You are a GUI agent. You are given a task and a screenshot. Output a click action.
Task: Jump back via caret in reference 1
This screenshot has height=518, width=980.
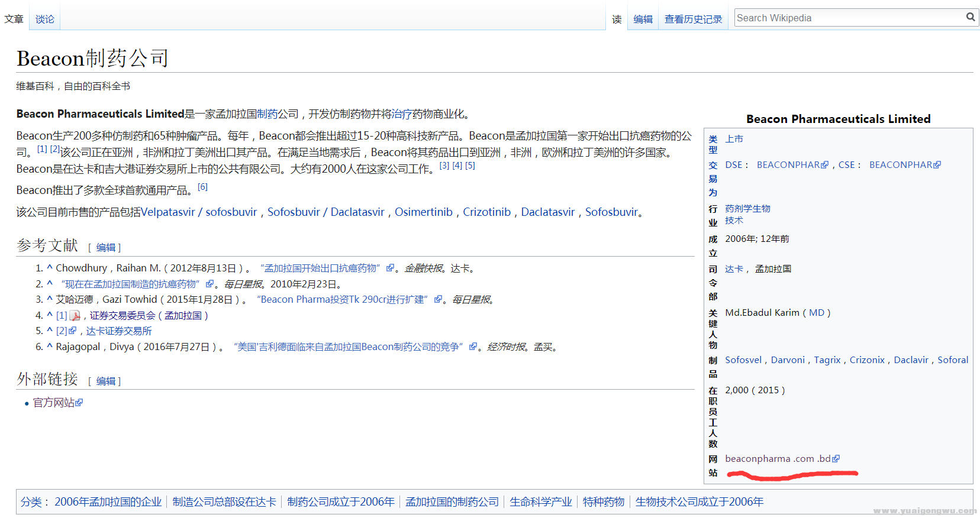[x=50, y=268]
